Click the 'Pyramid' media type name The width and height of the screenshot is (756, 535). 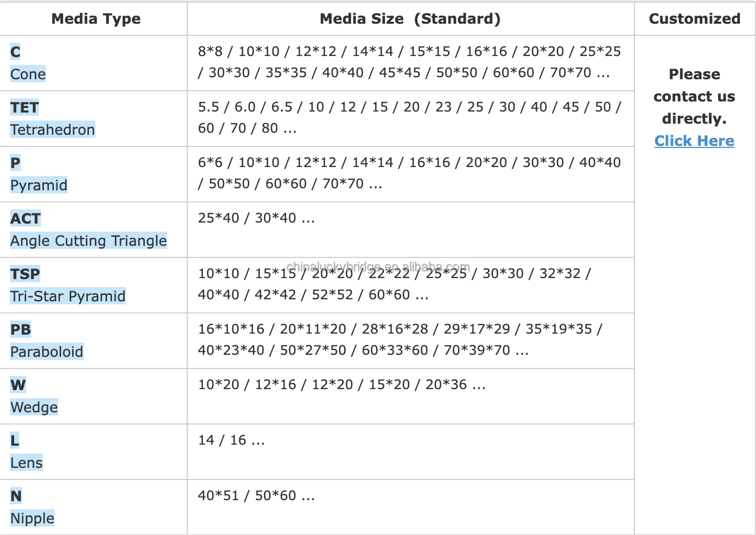pos(39,185)
